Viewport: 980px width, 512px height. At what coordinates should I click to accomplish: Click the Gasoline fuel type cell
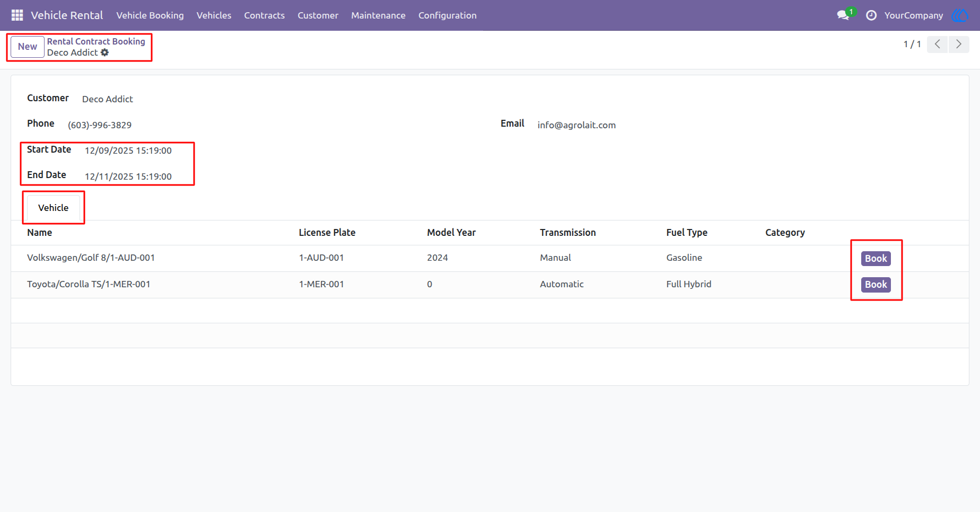(684, 258)
